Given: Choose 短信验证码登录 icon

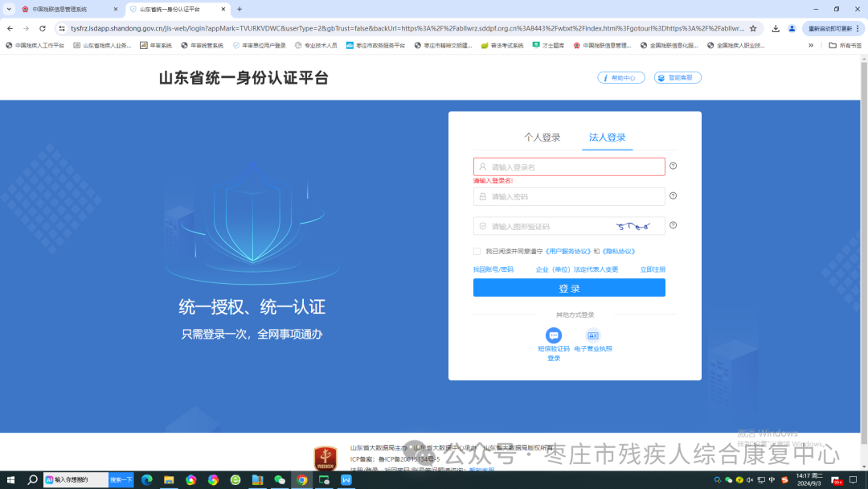Looking at the screenshot, I should 554,335.
